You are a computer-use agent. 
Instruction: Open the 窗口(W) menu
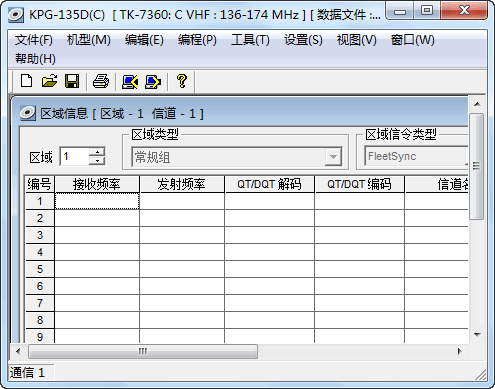[412, 40]
